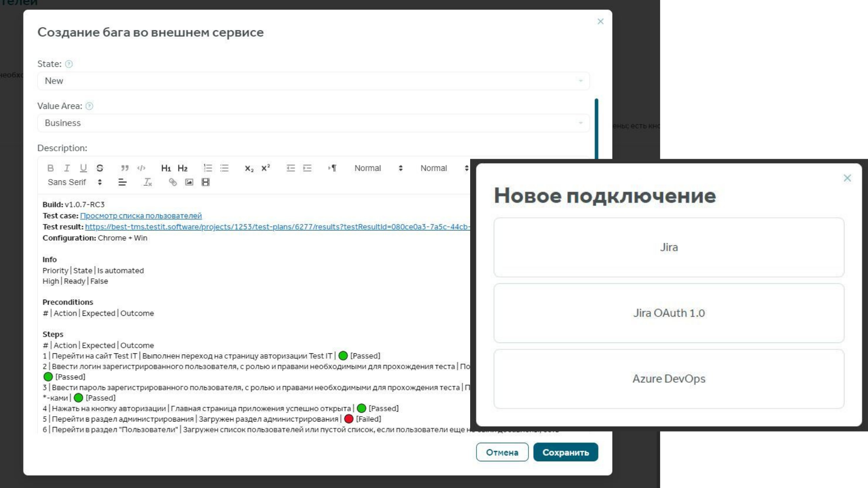Create a bulleted list

[x=224, y=168]
